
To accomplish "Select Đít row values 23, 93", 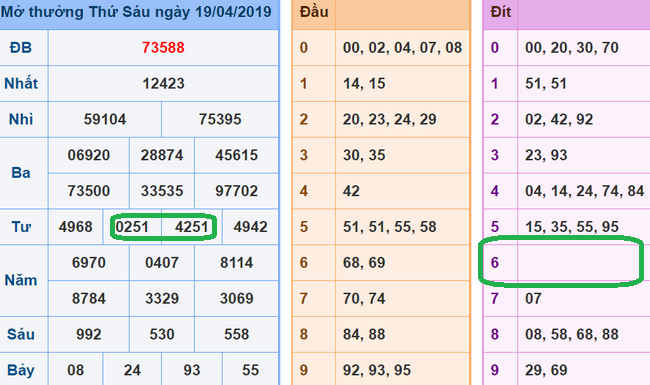I will [x=546, y=155].
